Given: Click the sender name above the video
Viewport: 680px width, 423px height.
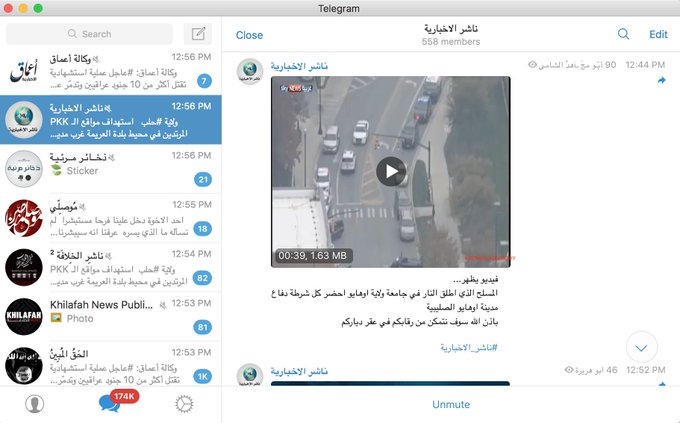Looking at the screenshot, I should [299, 66].
